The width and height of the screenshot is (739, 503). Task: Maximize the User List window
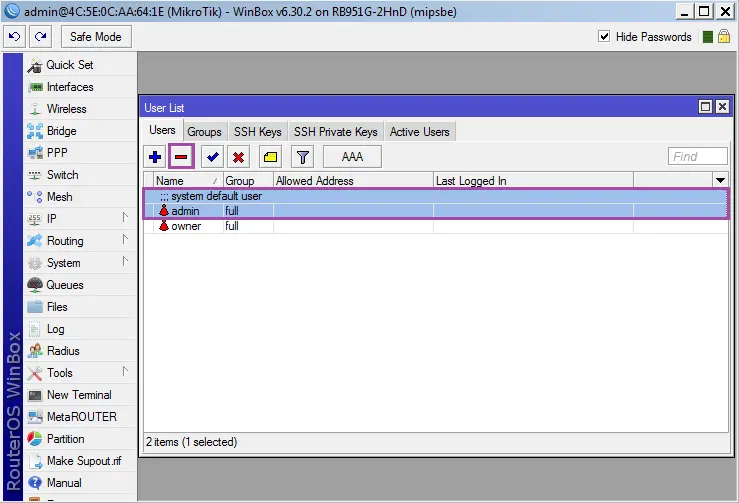click(x=705, y=107)
